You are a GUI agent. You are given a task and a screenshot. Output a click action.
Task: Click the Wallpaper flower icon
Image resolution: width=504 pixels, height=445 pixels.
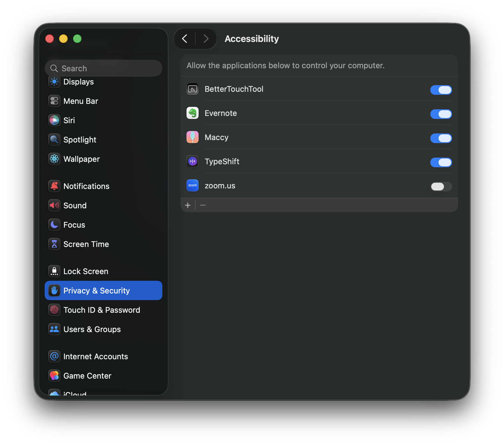(x=54, y=159)
